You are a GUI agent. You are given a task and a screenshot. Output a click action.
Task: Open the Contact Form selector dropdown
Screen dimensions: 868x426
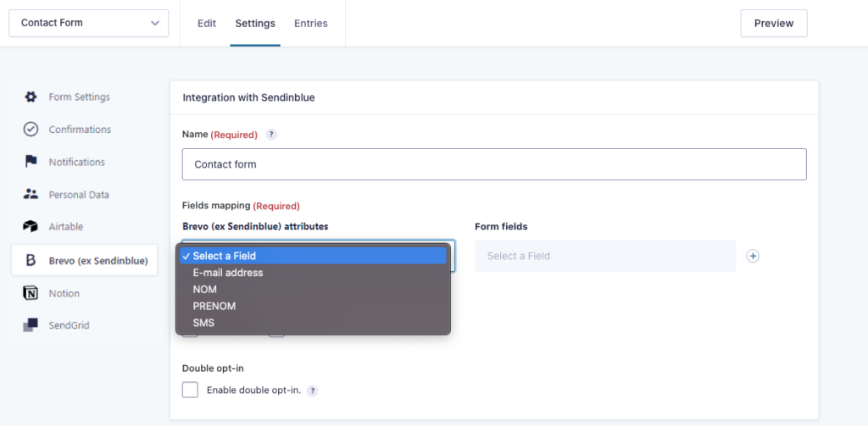(89, 23)
